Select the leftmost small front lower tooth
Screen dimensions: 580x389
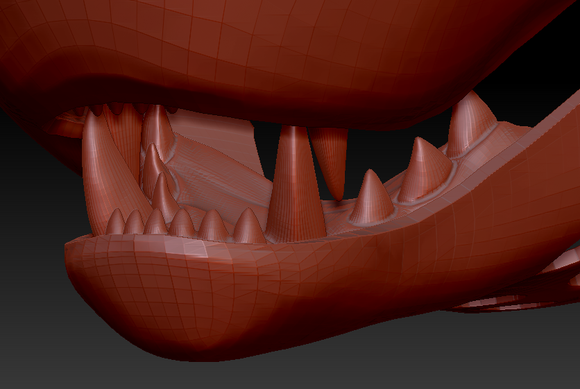(x=115, y=222)
